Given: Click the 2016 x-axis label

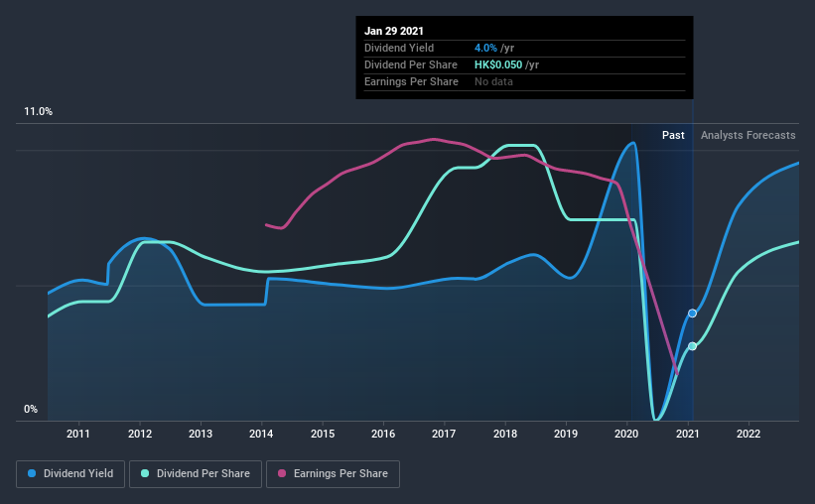Looking at the screenshot, I should coord(383,434).
